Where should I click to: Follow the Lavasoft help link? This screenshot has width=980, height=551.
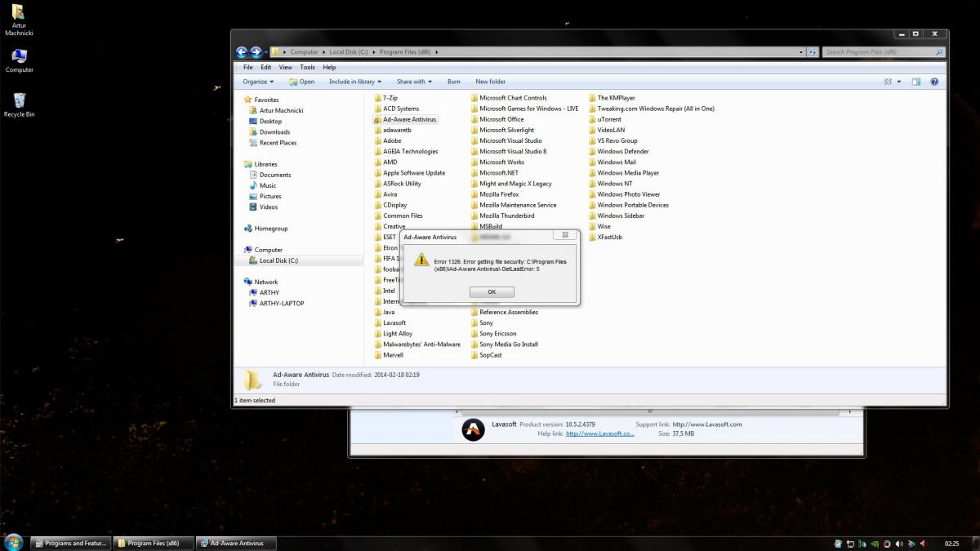click(x=599, y=434)
